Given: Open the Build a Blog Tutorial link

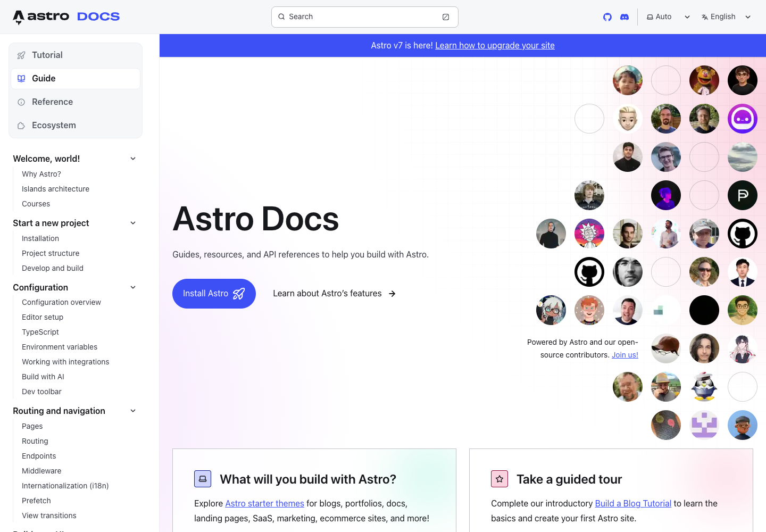Looking at the screenshot, I should (x=633, y=503).
